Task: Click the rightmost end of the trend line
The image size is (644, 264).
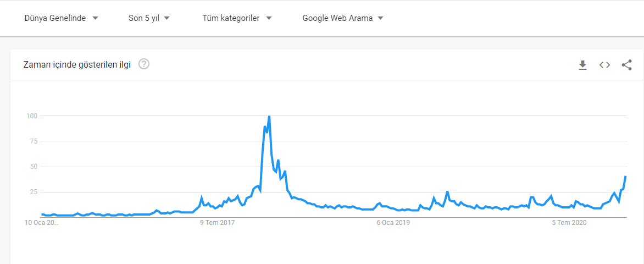Action: pos(626,177)
